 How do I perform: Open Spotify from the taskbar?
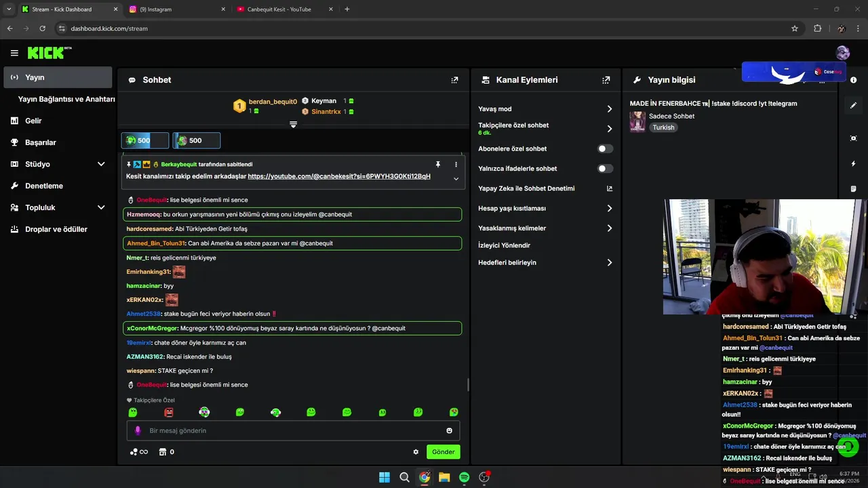pyautogui.click(x=464, y=477)
